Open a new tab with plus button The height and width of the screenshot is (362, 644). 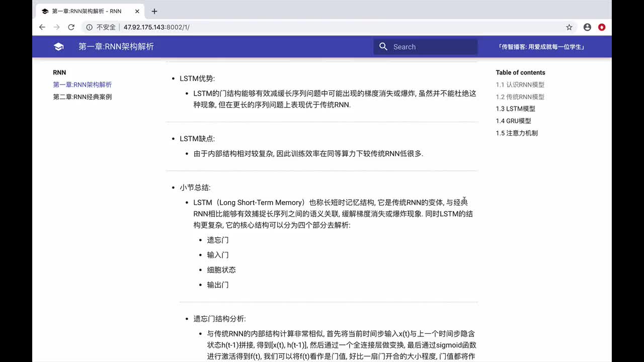[154, 11]
